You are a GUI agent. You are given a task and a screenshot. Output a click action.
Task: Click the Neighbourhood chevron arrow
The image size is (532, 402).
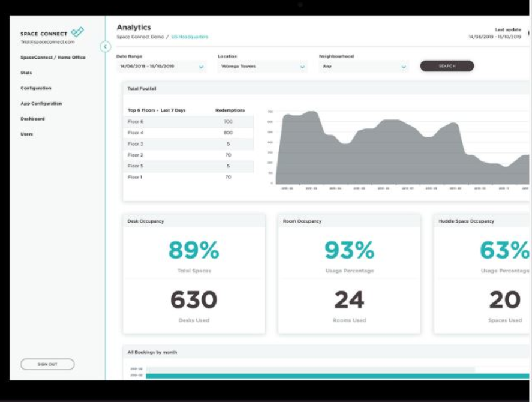[404, 67]
